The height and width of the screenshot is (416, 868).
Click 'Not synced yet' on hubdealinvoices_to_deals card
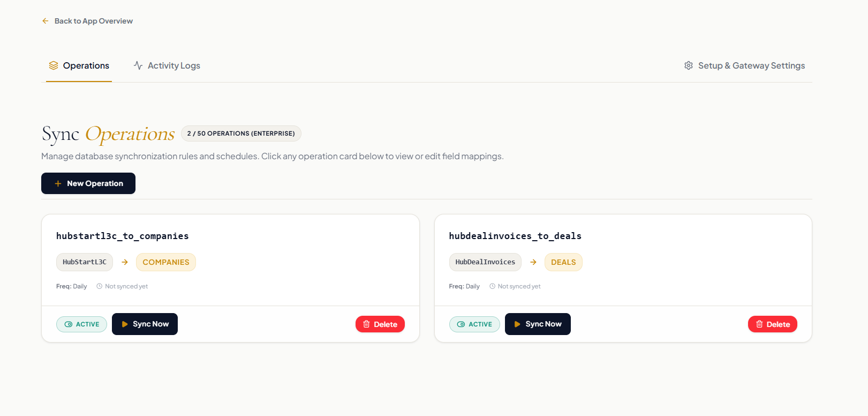519,286
